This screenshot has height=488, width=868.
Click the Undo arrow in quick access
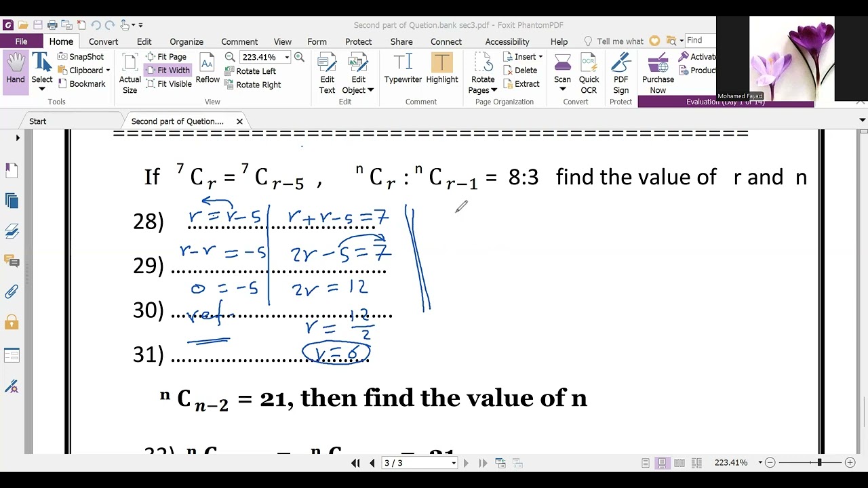pos(96,25)
